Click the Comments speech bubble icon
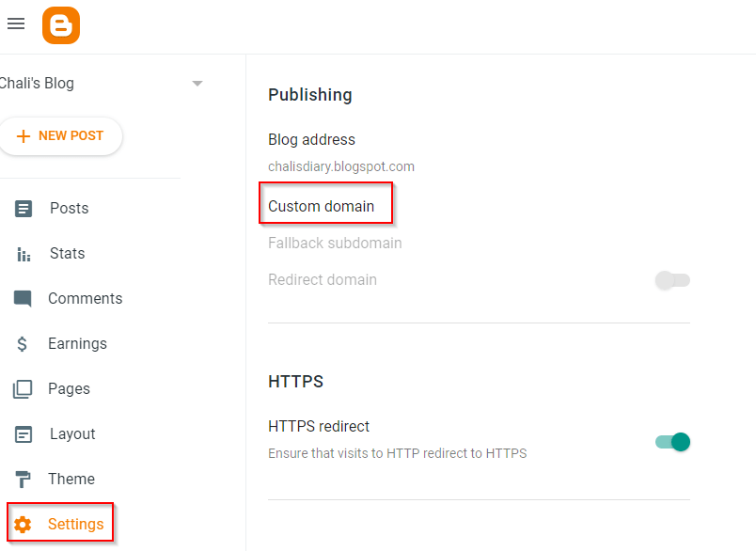The image size is (756, 551). tap(24, 299)
